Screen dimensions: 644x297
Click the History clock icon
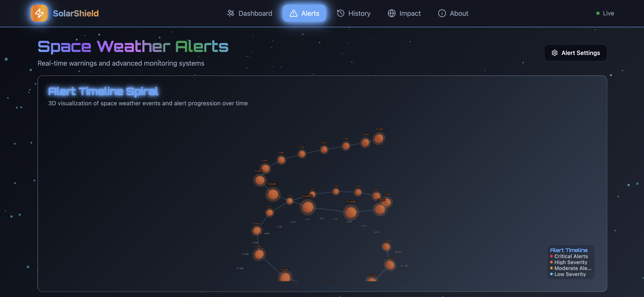[x=341, y=13]
